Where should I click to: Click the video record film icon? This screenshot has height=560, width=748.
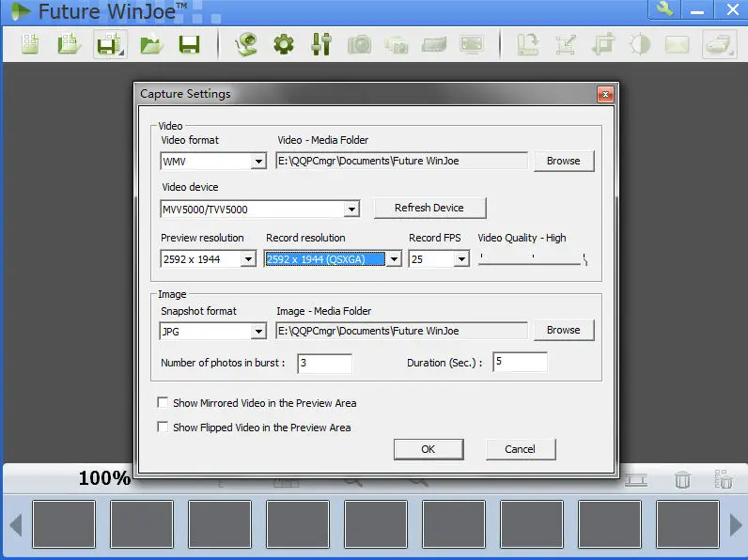[x=434, y=45]
